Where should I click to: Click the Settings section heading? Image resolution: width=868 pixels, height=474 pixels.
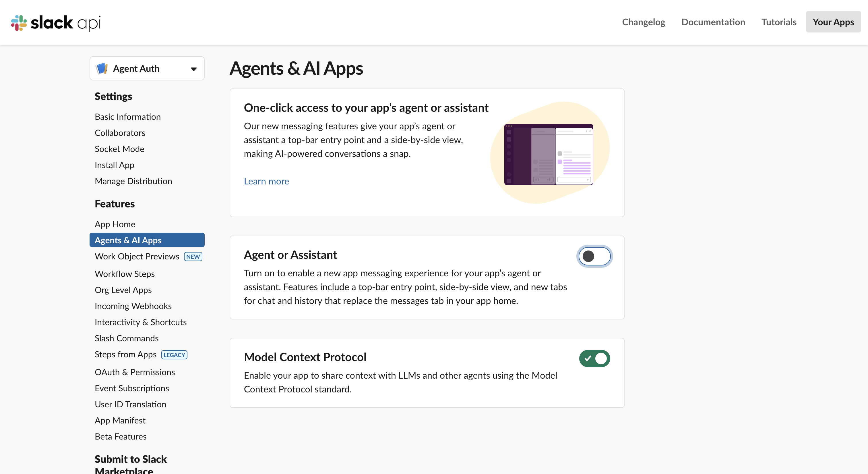tap(113, 97)
